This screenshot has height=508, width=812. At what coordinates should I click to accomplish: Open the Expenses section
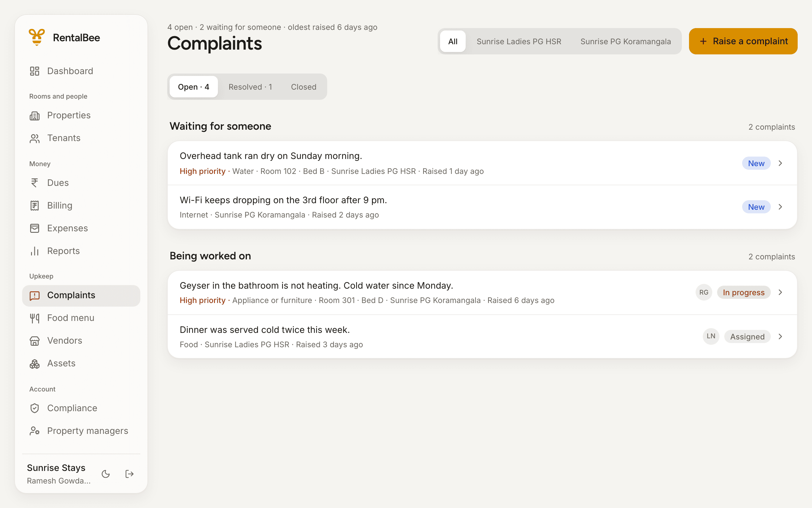(81, 228)
